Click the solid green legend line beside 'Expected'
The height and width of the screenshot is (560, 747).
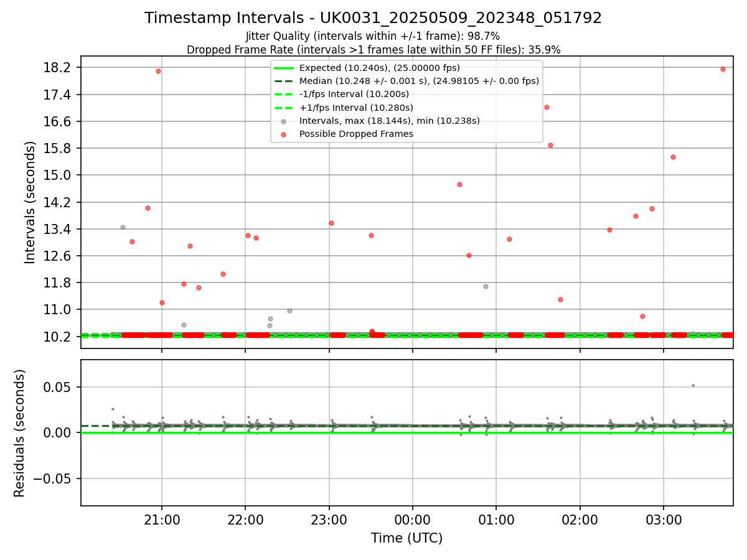click(x=283, y=68)
